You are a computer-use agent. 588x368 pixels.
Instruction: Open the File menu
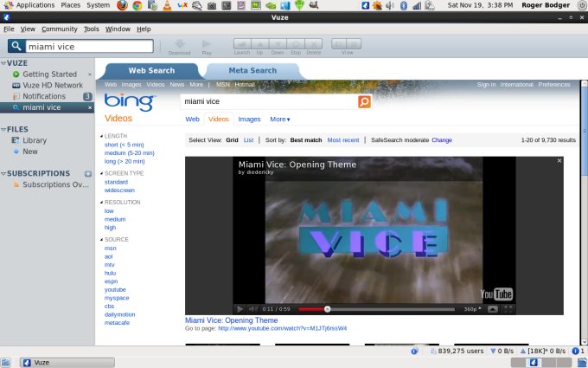(x=9, y=29)
